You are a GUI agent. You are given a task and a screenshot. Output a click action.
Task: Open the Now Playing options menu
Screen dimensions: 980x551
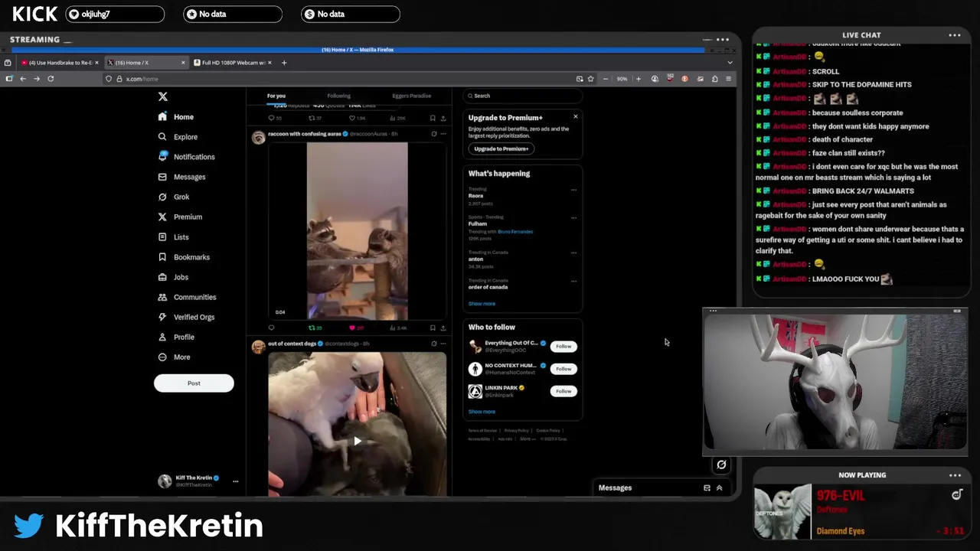click(x=955, y=475)
